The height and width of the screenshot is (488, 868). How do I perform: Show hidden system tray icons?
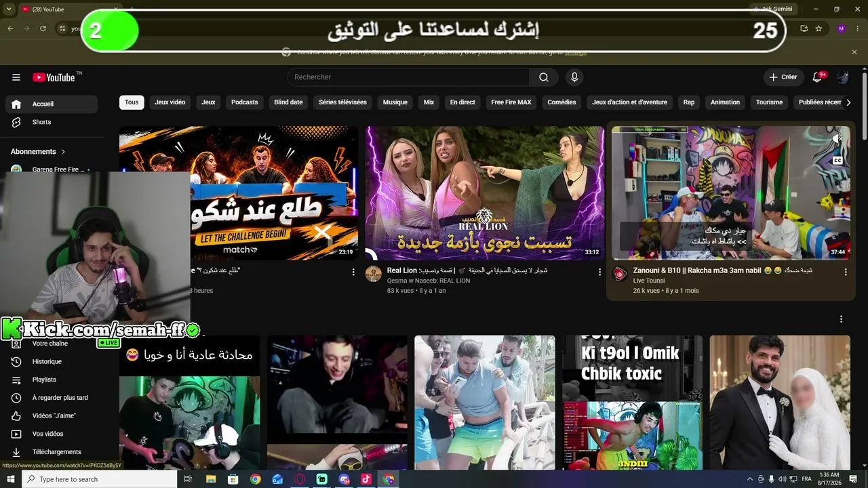750,479
